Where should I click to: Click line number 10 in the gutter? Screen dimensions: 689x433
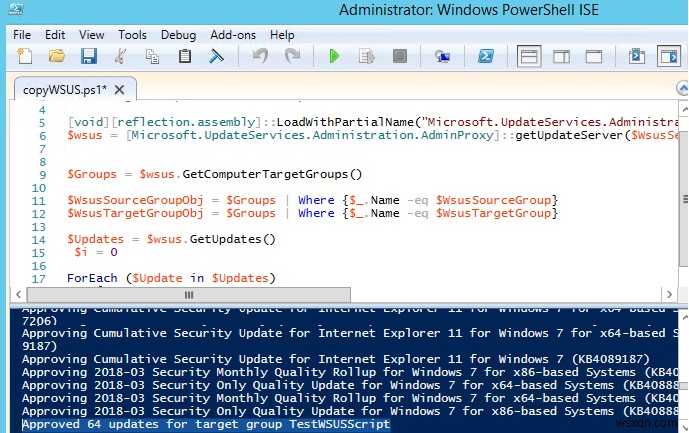coord(39,188)
